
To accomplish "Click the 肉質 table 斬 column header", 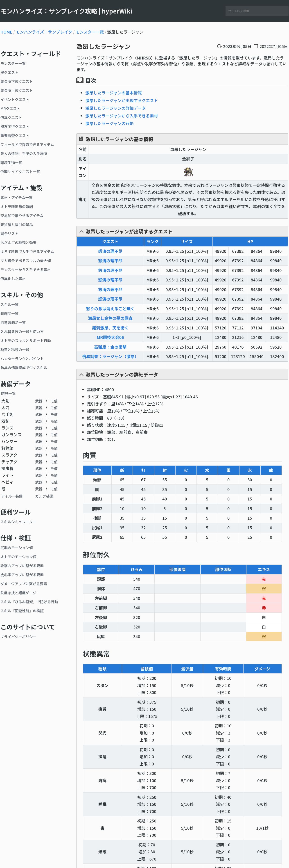I will point(122,470).
